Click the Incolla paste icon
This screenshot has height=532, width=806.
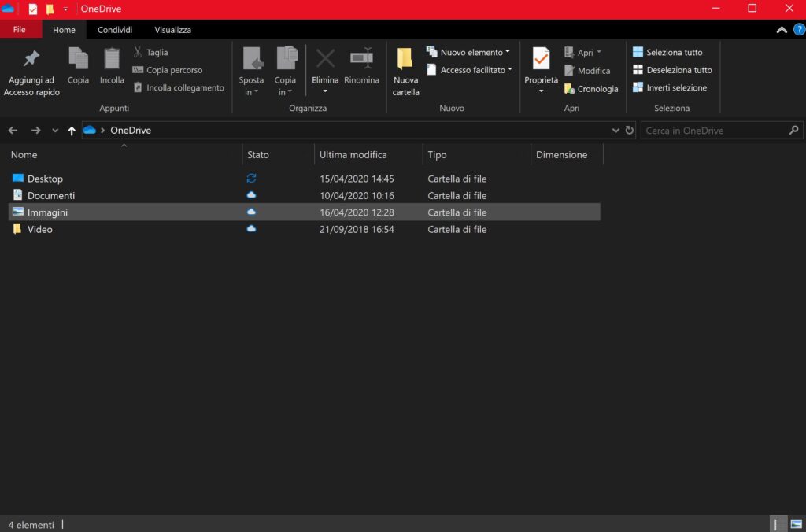point(112,58)
